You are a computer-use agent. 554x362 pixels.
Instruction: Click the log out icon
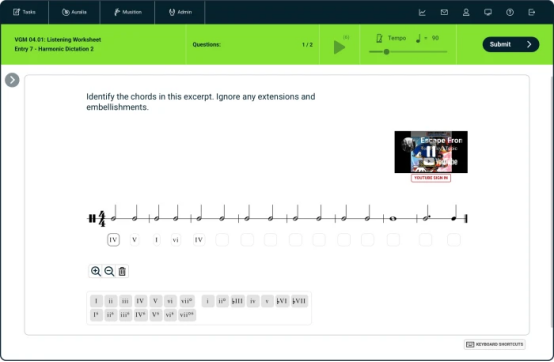click(x=531, y=12)
